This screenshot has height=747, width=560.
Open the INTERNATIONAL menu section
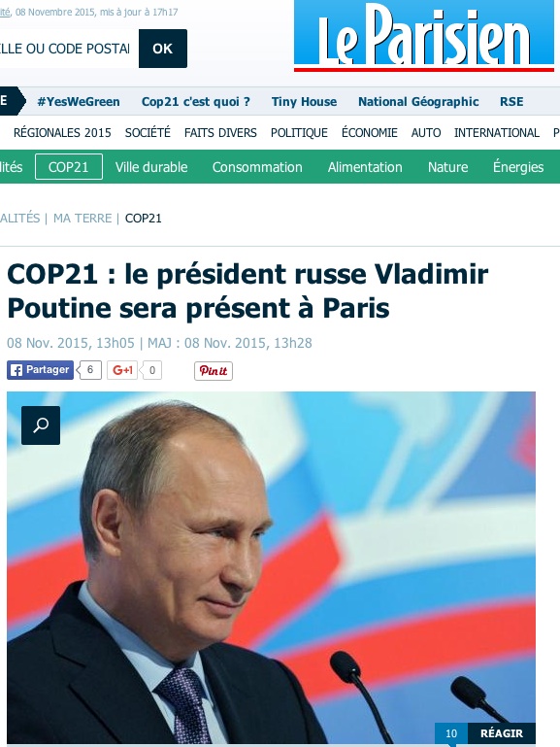click(x=497, y=132)
